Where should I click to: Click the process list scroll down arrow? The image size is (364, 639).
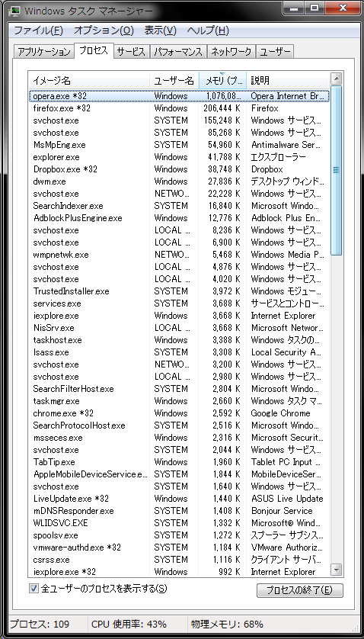point(336,569)
